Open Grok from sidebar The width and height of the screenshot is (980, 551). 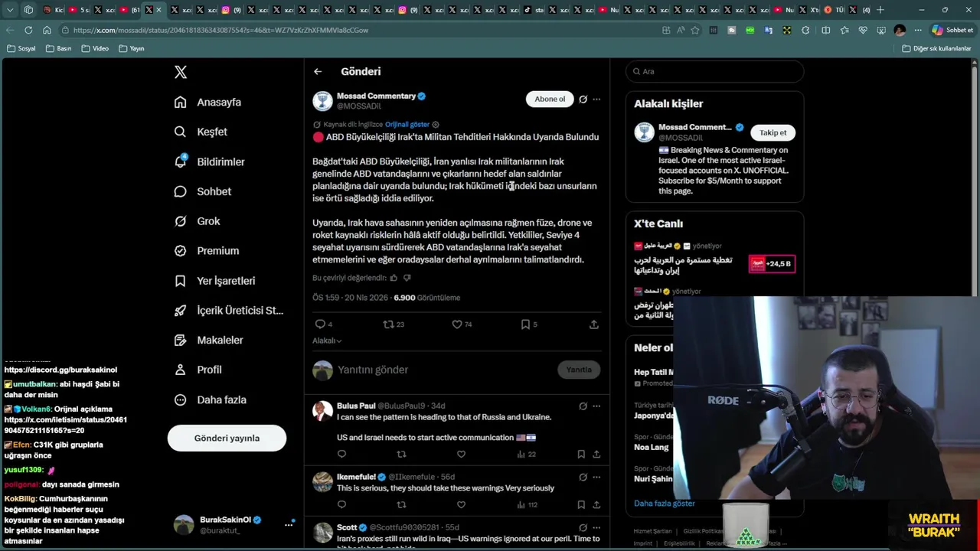[x=197, y=221]
